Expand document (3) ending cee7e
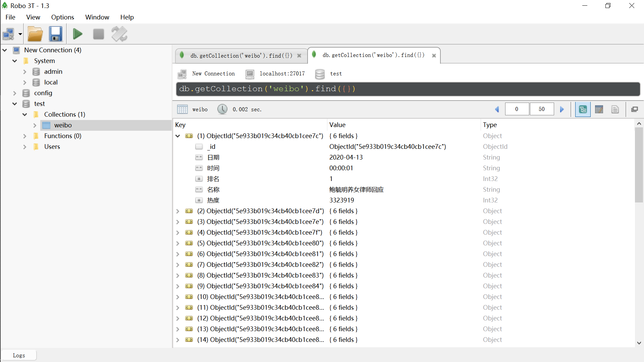 178,222
